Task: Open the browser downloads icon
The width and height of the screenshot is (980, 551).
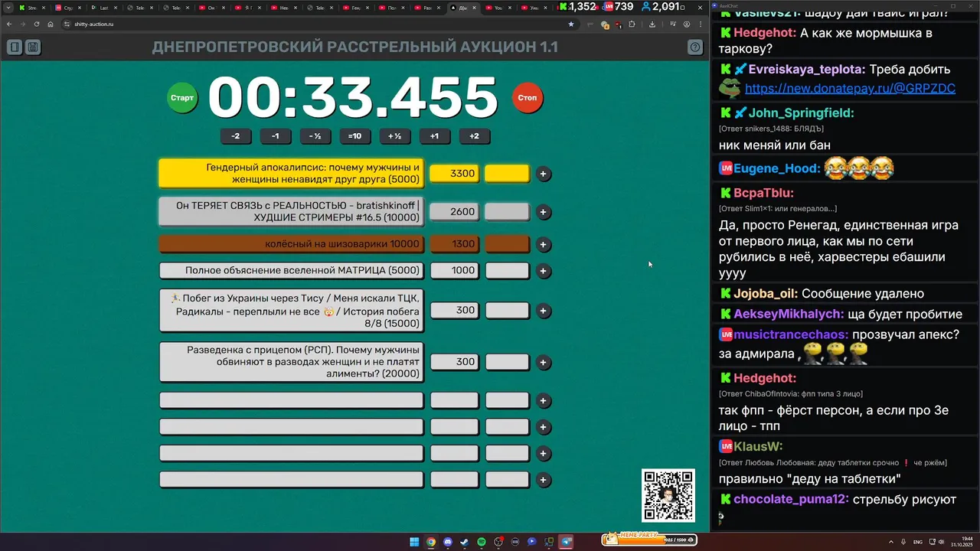Action: (652, 24)
